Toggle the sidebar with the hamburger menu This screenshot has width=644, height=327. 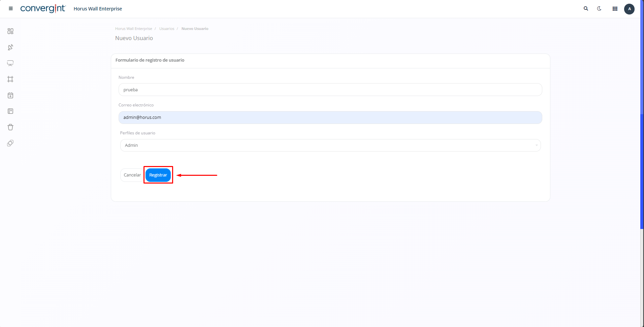(10, 8)
